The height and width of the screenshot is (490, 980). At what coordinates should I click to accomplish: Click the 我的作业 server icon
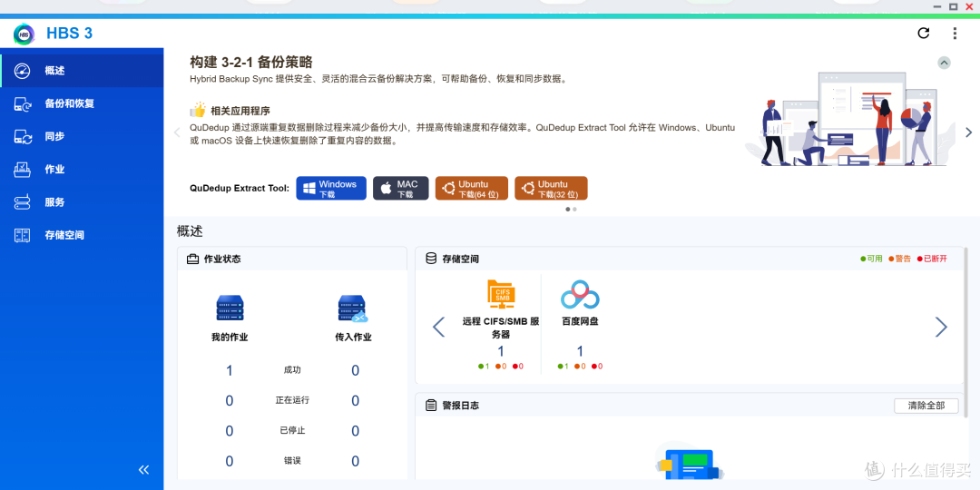pyautogui.click(x=230, y=309)
